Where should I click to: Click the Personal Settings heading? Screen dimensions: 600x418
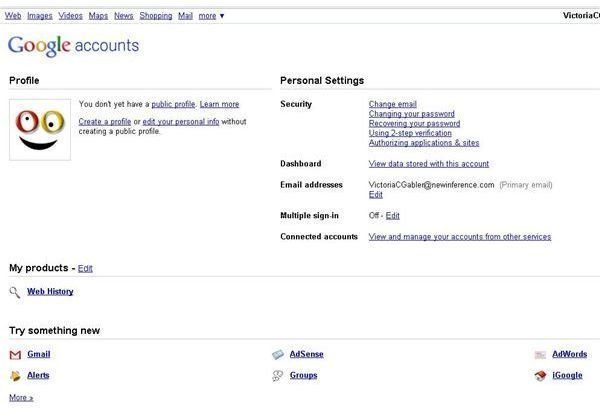click(322, 81)
